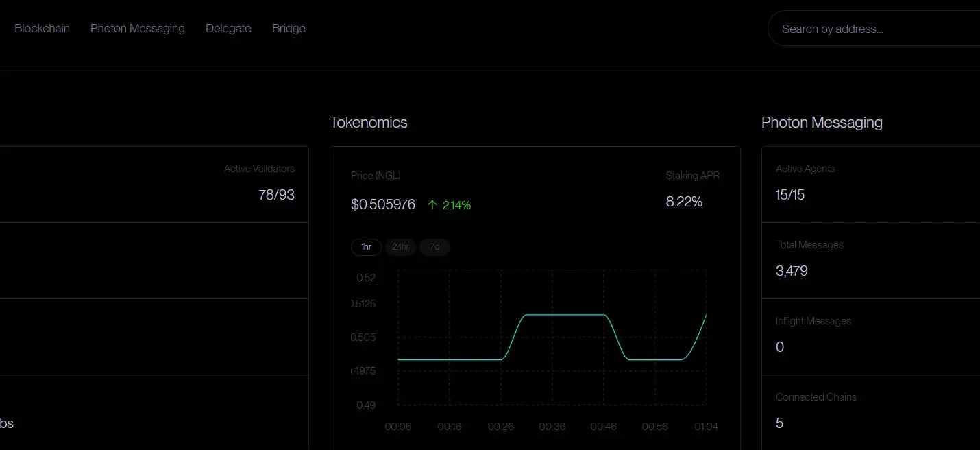Switch chart range to 7d
Screen dimensions: 980x450
tap(434, 247)
